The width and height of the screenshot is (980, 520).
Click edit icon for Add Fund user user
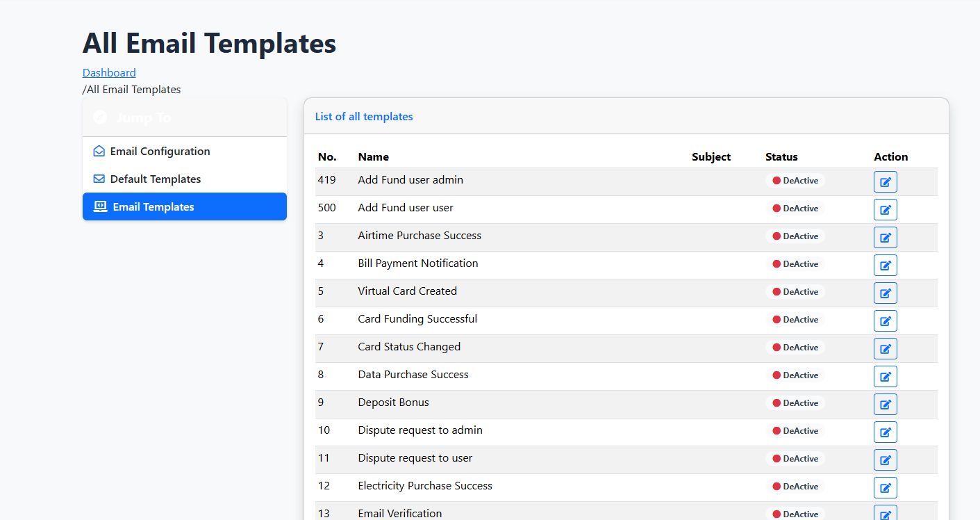point(885,209)
